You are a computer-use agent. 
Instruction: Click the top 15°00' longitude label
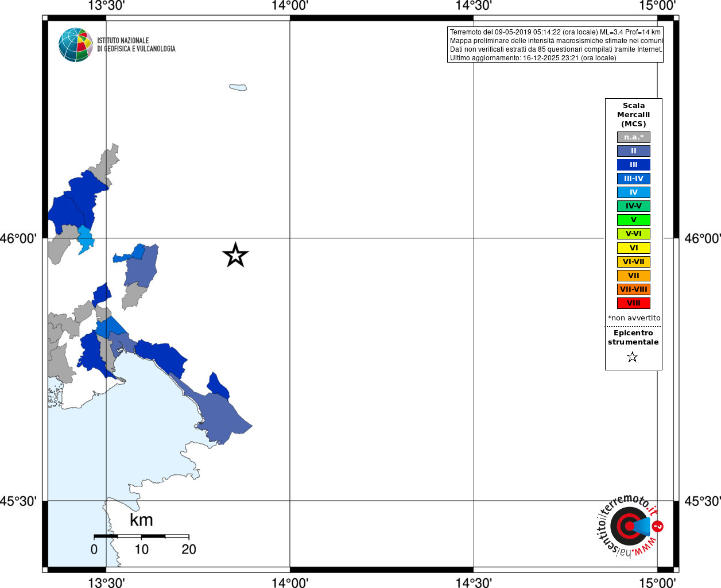coord(657,6)
